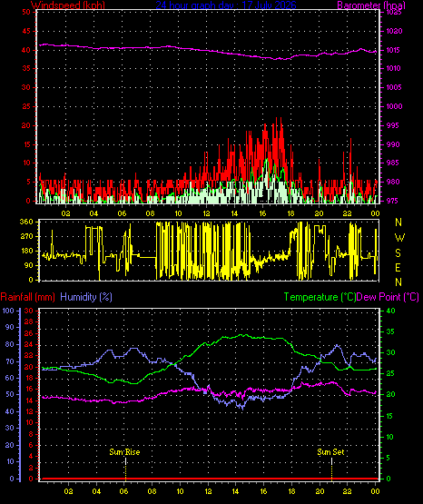Select the green Temperature (°C) legend label
423x504 pixels.
[x=320, y=297]
